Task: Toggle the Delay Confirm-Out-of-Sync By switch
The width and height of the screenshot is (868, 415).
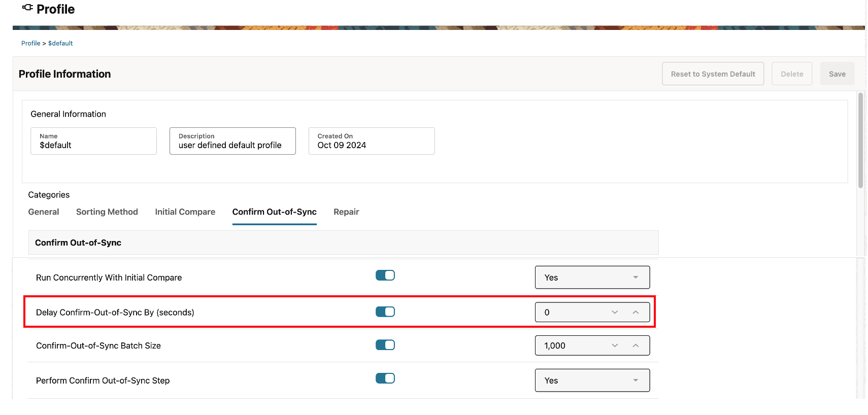Action: coord(385,312)
